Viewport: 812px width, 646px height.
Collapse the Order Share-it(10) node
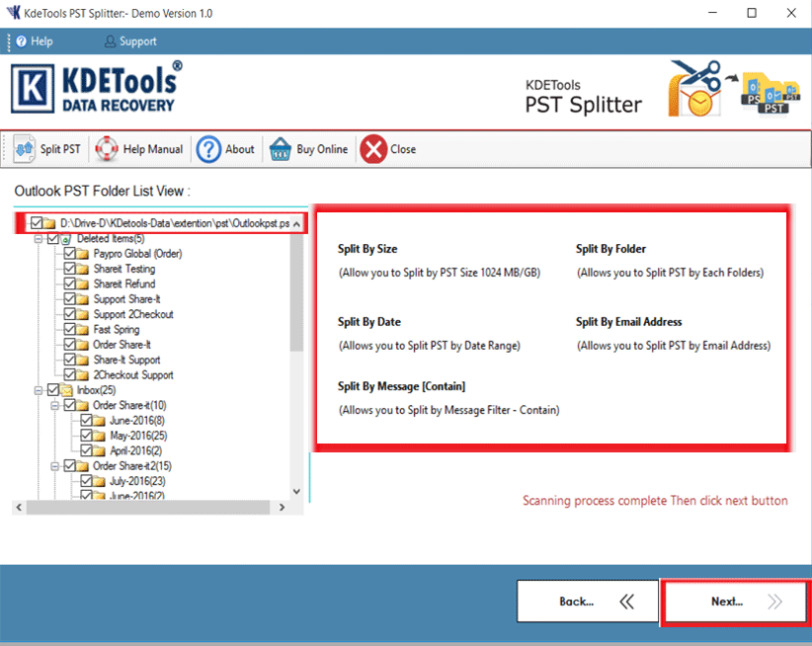(x=55, y=406)
